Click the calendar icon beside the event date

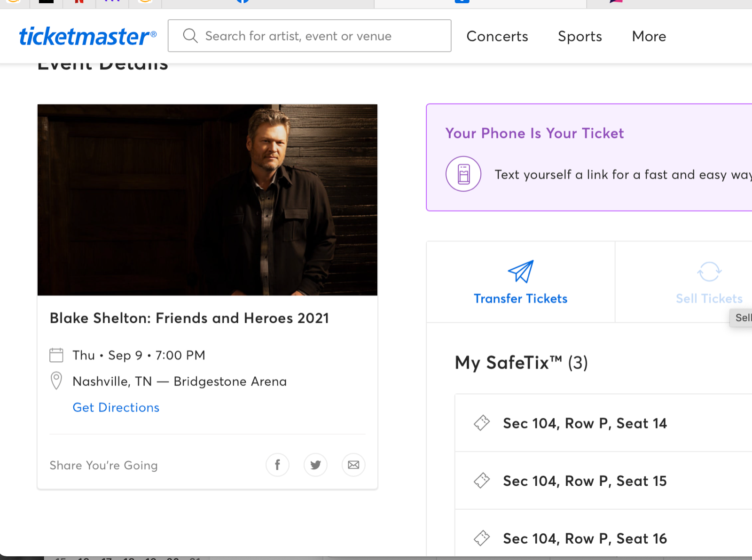point(56,355)
